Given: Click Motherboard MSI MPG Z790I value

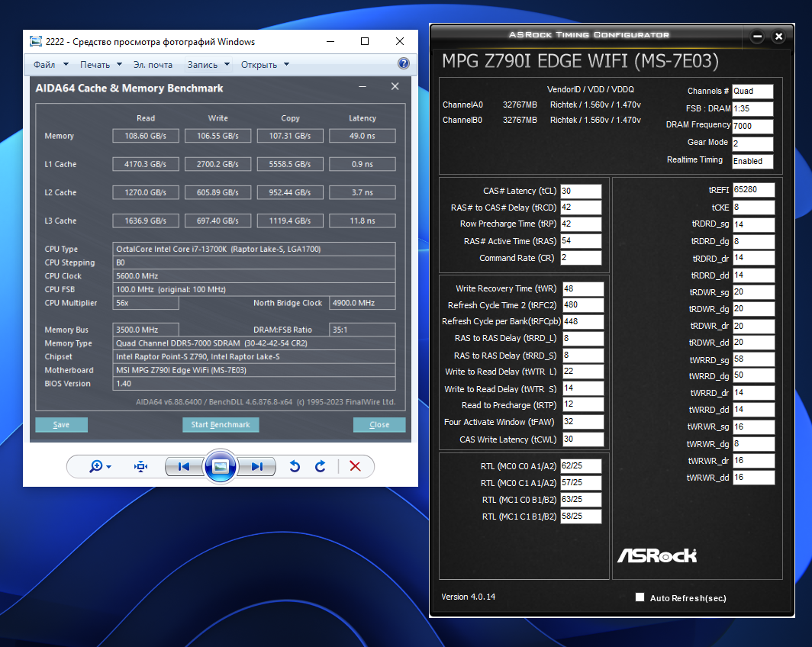Looking at the screenshot, I should (253, 370).
